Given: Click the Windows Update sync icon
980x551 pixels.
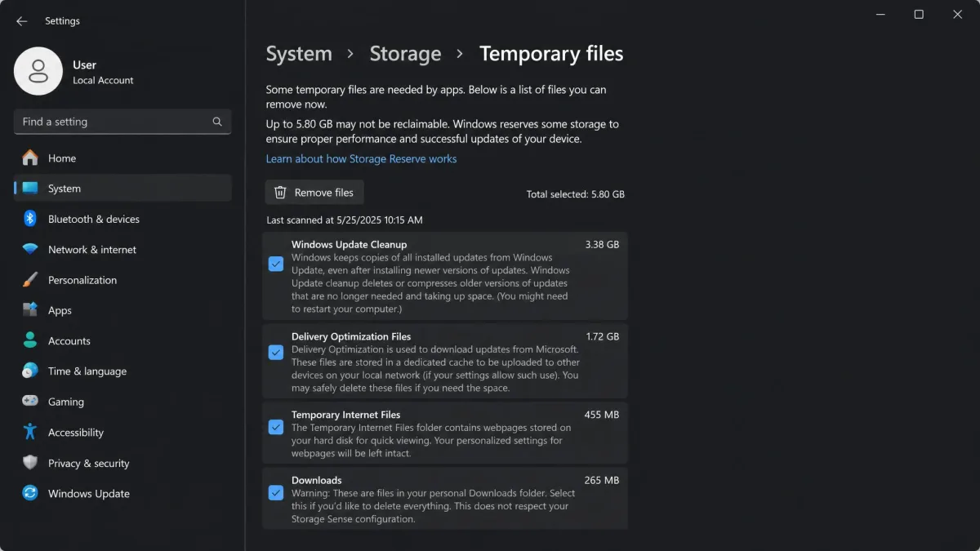Looking at the screenshot, I should pyautogui.click(x=30, y=493).
